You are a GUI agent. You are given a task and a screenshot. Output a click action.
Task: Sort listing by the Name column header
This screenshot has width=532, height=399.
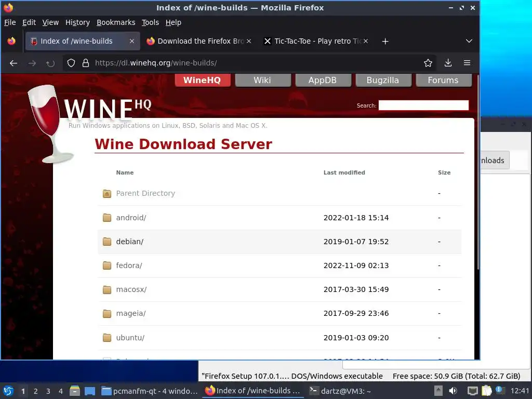[125, 172]
